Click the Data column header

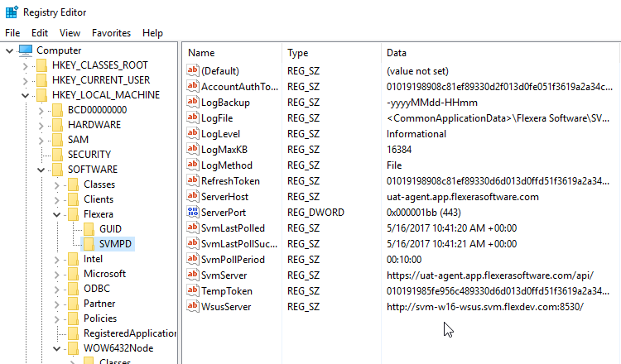501,53
